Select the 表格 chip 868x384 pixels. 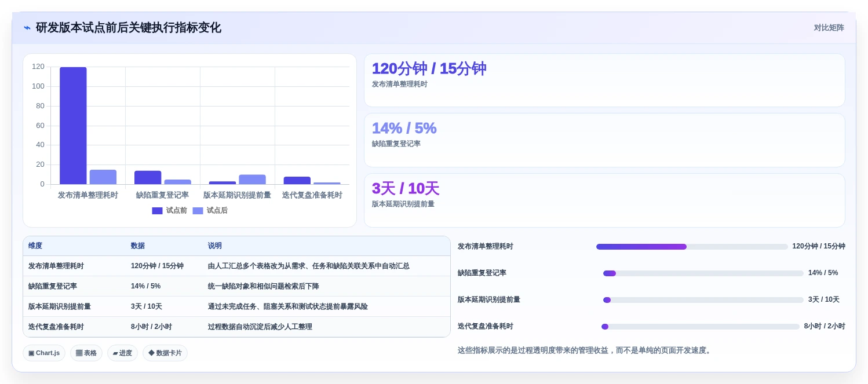86,353
